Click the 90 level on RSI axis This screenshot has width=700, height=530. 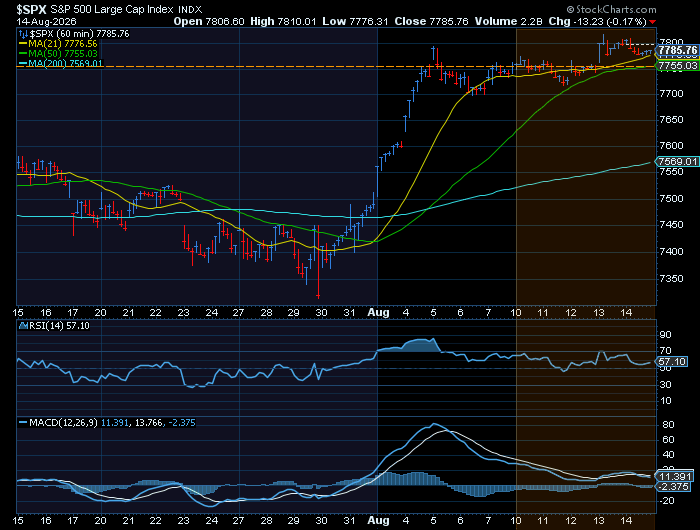pyautogui.click(x=665, y=335)
